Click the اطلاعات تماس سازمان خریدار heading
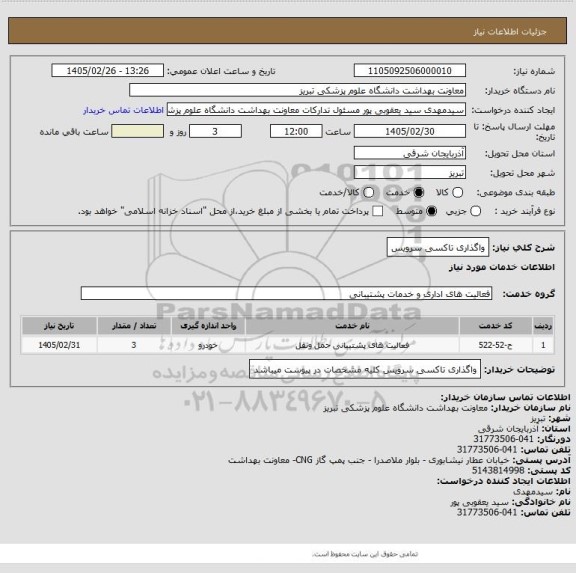The height and width of the screenshot is (573, 576). tap(505, 397)
